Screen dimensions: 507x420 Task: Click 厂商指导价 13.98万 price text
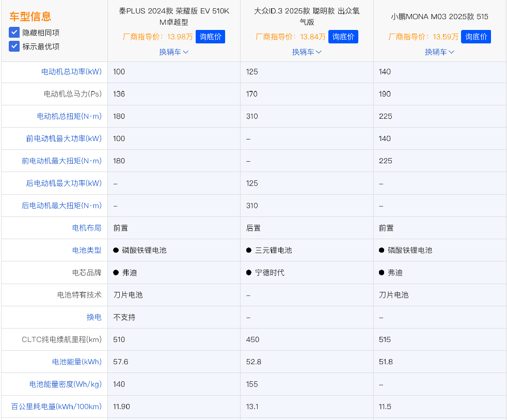tap(158, 37)
